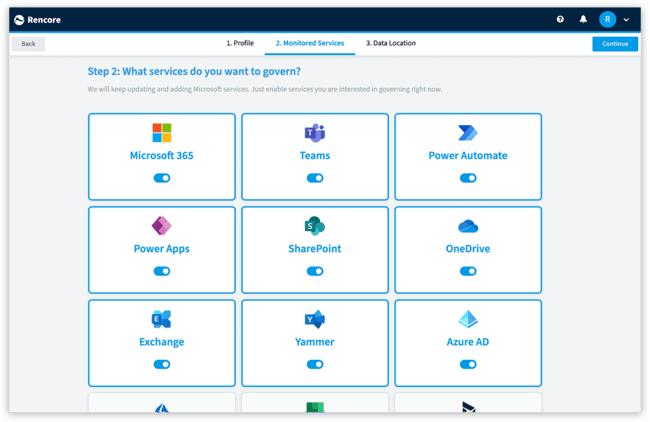Toggle the Exchange switch

pos(162,364)
